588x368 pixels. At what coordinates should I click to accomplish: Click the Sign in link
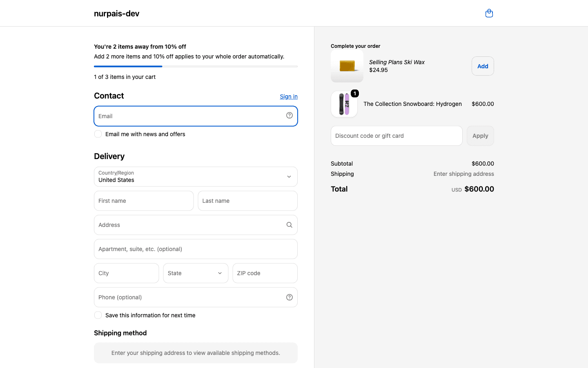(x=289, y=96)
